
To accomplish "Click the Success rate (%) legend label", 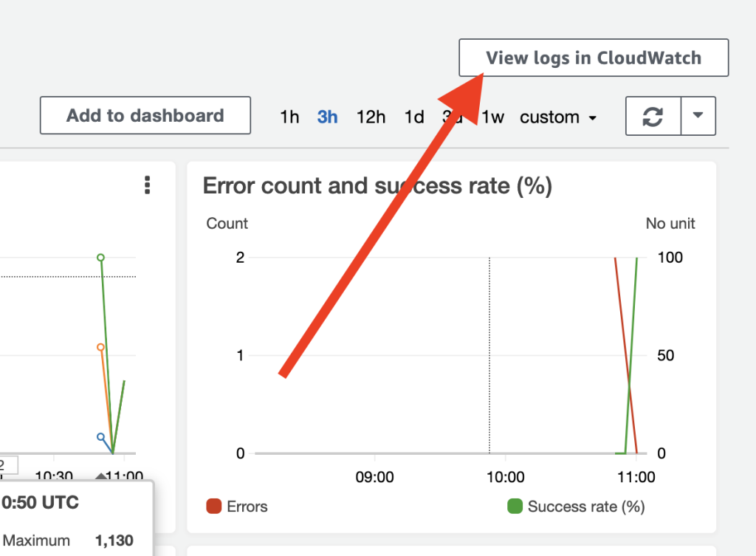I will click(586, 507).
